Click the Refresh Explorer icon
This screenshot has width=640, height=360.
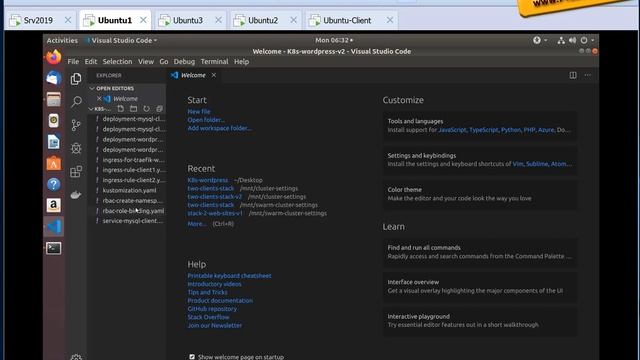(x=147, y=109)
